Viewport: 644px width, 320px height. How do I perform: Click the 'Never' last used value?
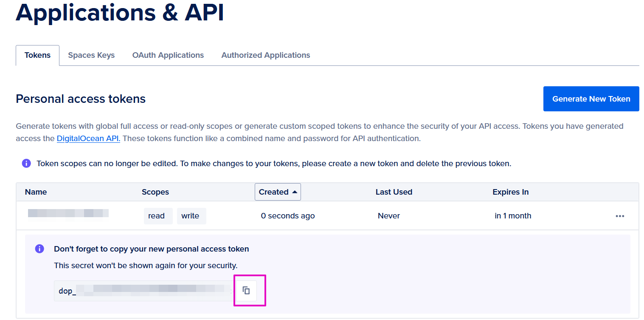pos(389,216)
